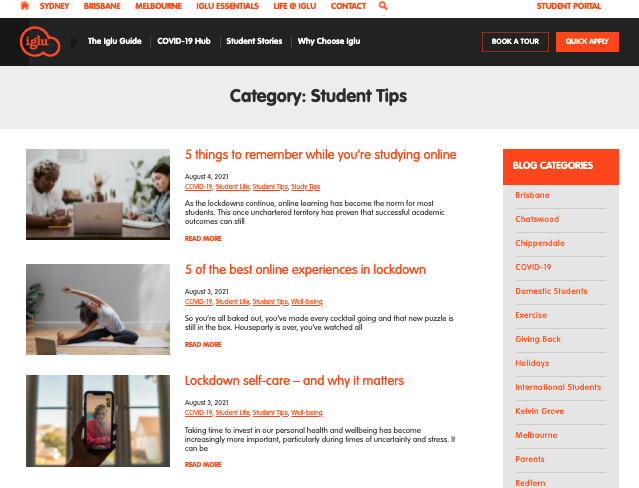Open the Iglu Essentials menu
The height and width of the screenshot is (488, 639).
[x=227, y=6]
